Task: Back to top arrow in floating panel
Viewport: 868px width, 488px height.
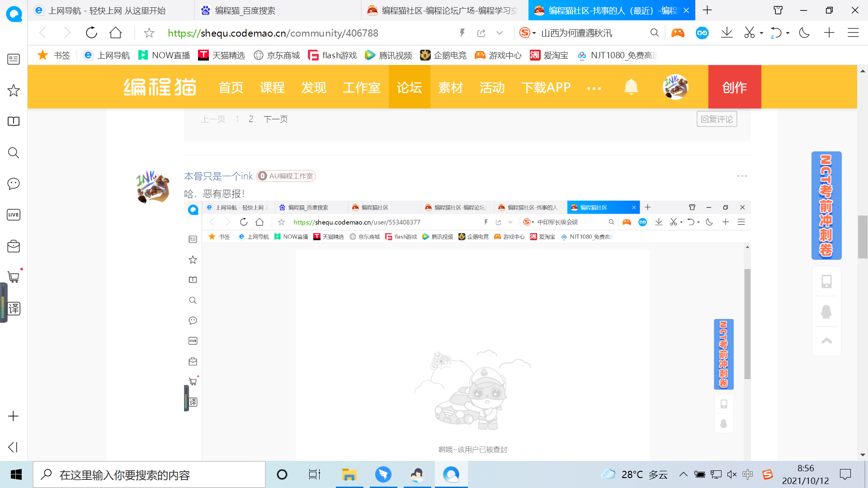Action: [826, 341]
